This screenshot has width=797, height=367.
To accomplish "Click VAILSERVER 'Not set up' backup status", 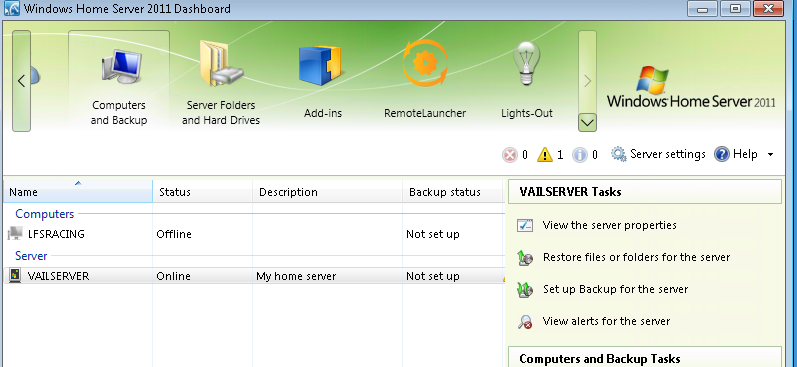I will 433,276.
